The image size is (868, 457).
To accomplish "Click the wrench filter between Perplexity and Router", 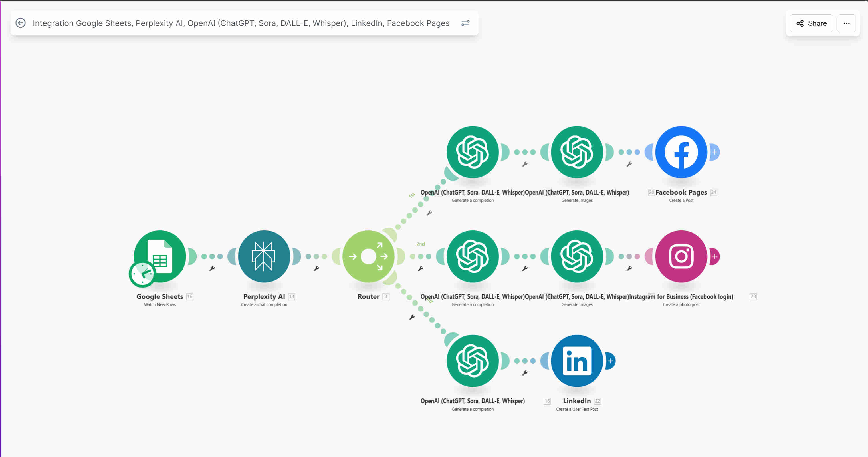I will point(316,269).
